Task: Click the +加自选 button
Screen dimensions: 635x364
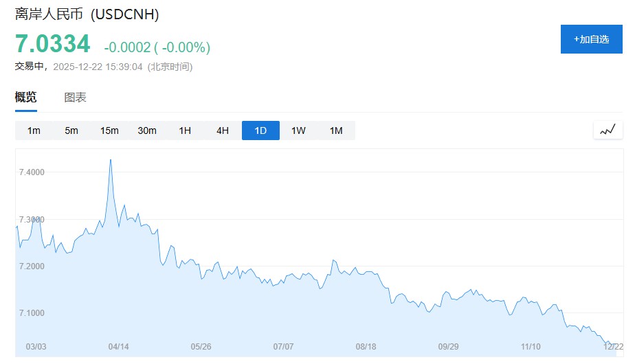Action: coord(591,39)
